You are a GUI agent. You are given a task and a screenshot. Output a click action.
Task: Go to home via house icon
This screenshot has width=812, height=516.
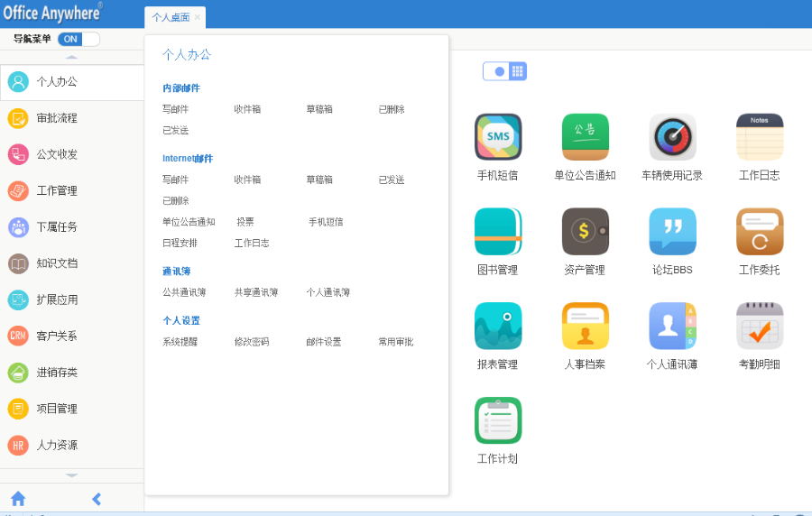point(18,498)
